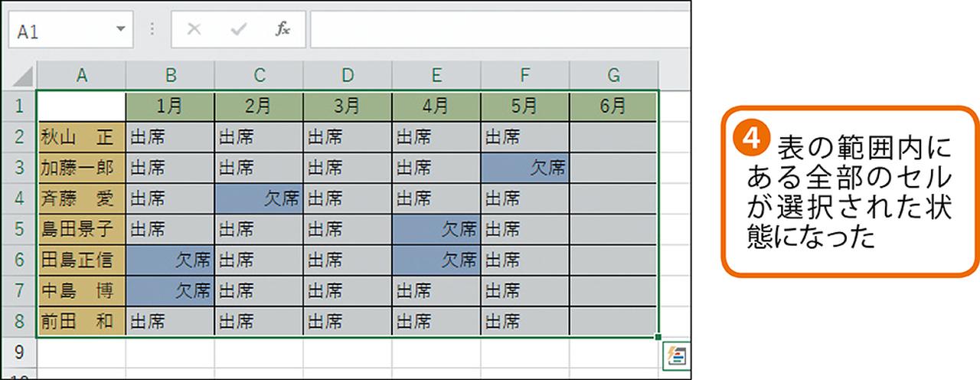Click the Insert Function fx icon
980x380 pixels.
(283, 30)
